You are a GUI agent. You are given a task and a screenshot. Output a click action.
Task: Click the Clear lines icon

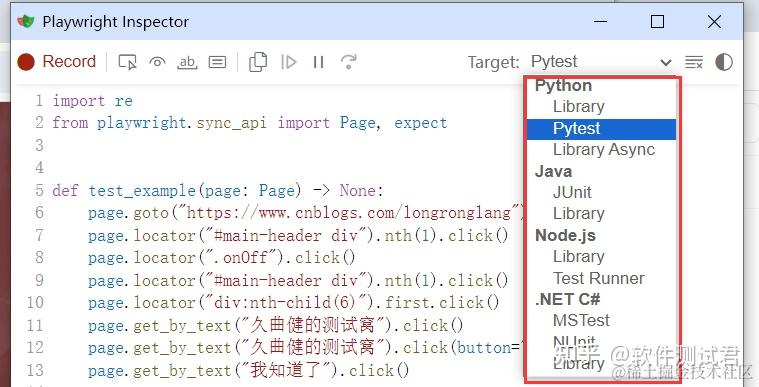694,62
